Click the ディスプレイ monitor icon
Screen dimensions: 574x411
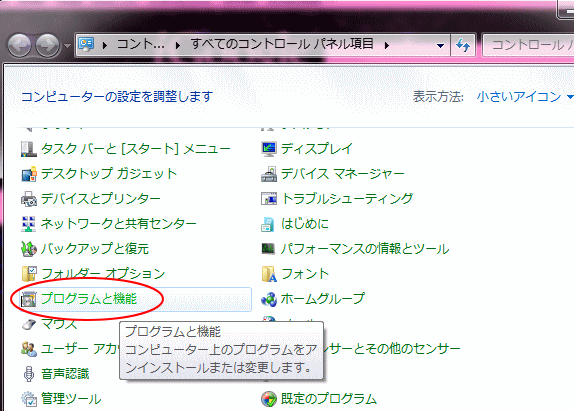269,149
